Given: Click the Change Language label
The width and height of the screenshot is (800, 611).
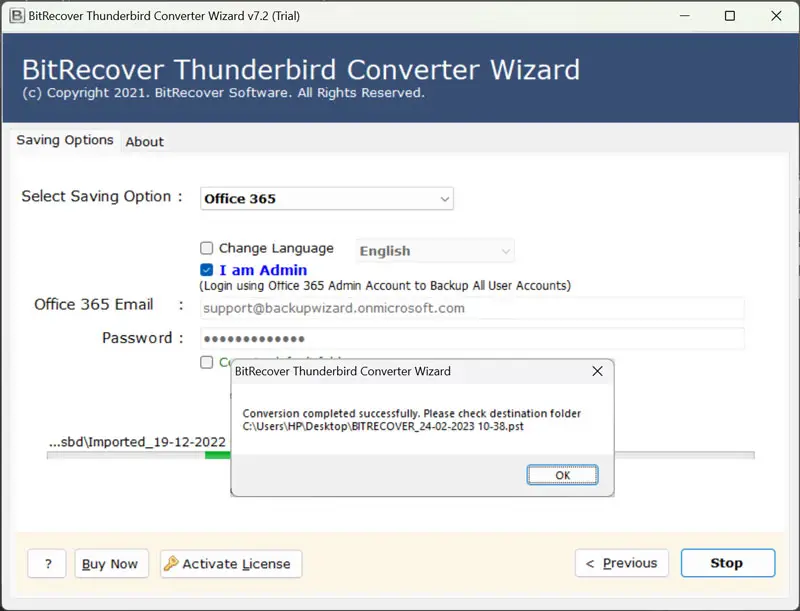Looking at the screenshot, I should point(276,248).
